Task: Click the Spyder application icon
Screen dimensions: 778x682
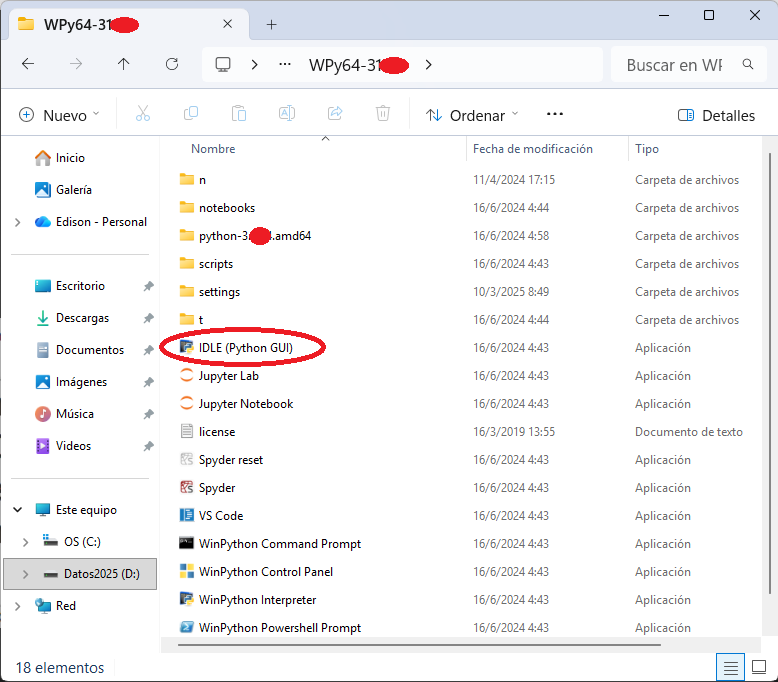Action: (x=186, y=488)
